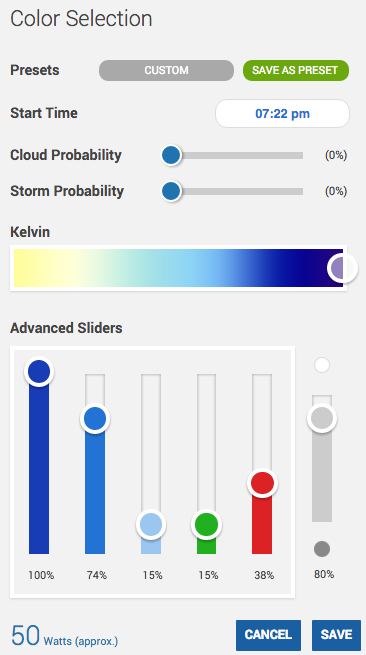Click the Save button

(x=336, y=635)
